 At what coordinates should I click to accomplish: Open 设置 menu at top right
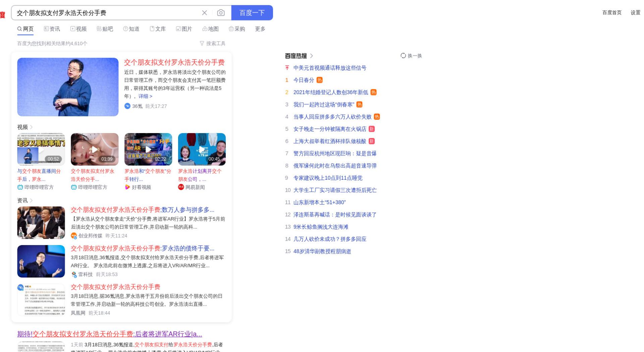[635, 12]
